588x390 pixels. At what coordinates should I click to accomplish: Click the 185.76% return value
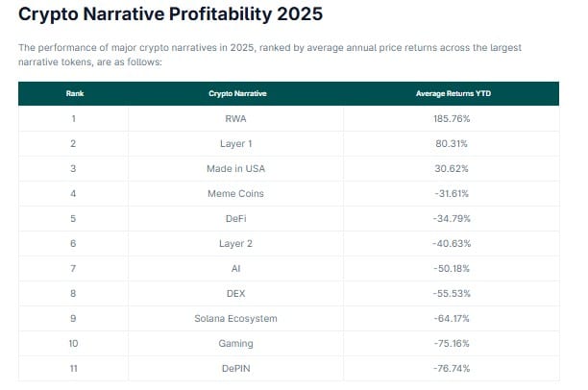point(452,119)
